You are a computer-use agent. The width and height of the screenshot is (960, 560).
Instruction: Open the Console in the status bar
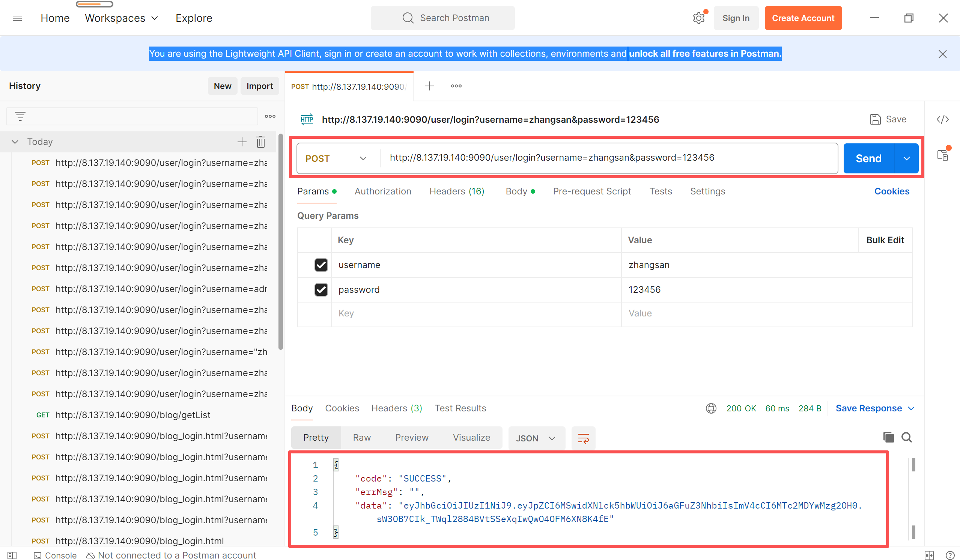click(55, 555)
